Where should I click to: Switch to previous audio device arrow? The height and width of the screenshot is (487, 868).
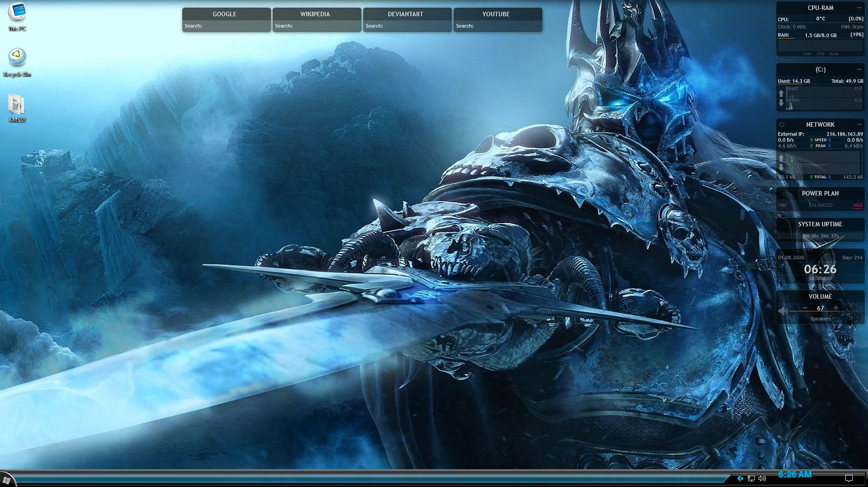(x=791, y=319)
